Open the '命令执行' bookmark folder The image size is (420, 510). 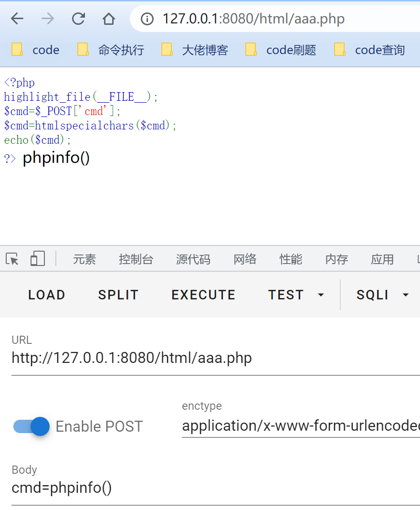click(111, 50)
